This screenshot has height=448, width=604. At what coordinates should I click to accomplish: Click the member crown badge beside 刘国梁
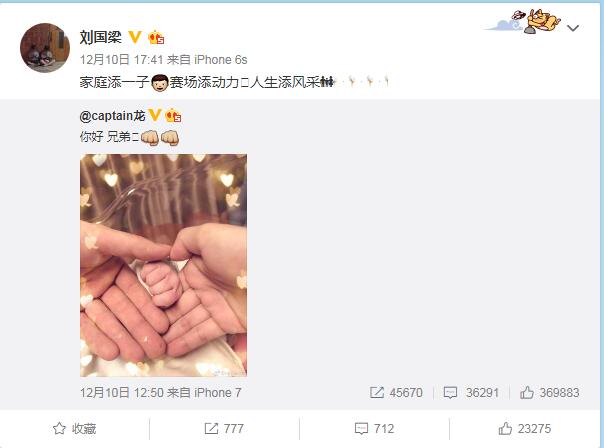156,37
